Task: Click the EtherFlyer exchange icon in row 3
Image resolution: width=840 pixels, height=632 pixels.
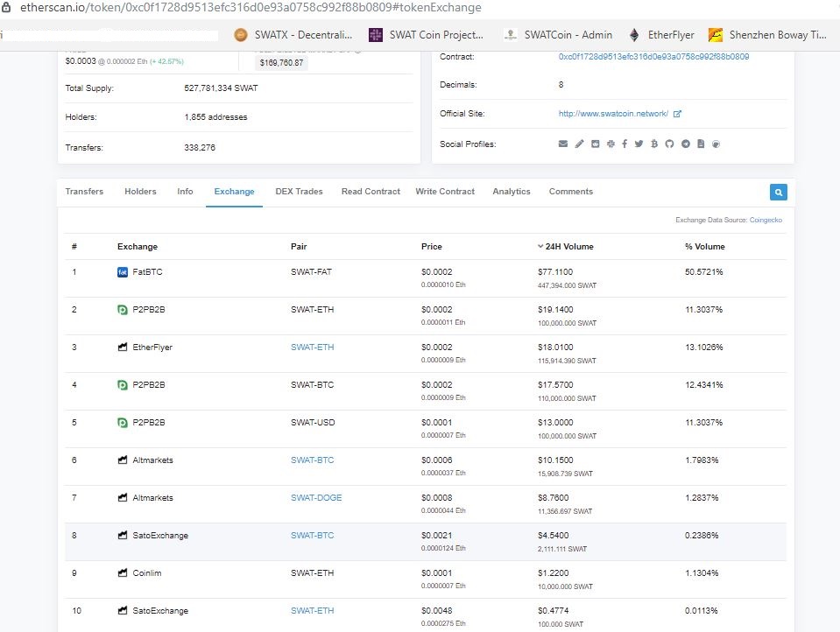Action: tap(122, 347)
